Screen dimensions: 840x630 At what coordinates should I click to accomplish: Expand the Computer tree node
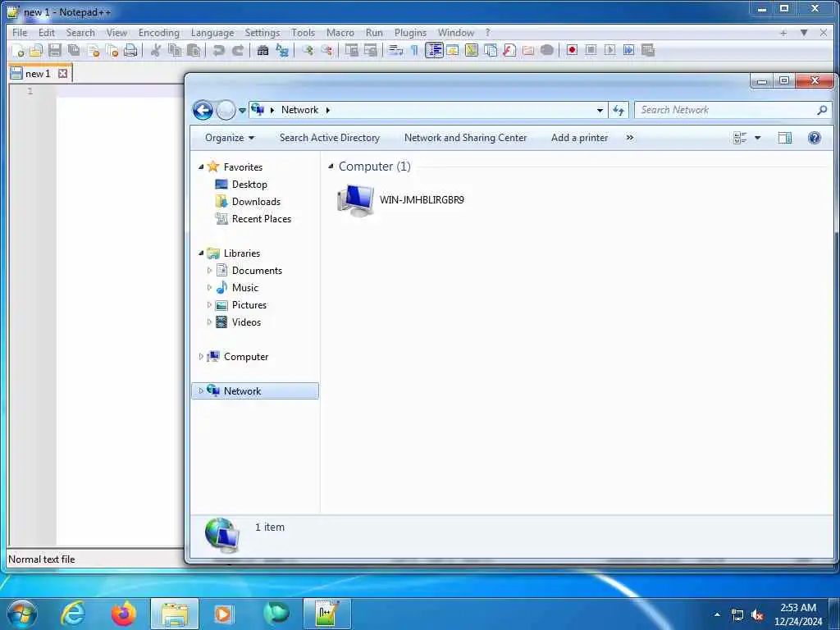point(201,357)
